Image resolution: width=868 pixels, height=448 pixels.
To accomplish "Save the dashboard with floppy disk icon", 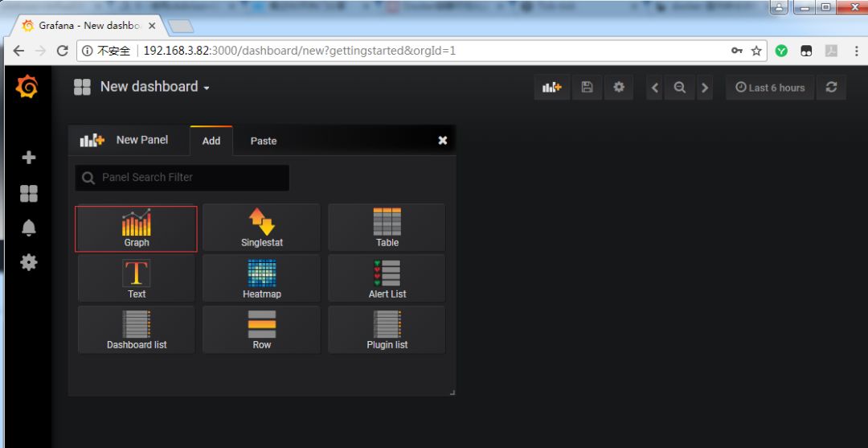I will coord(587,88).
